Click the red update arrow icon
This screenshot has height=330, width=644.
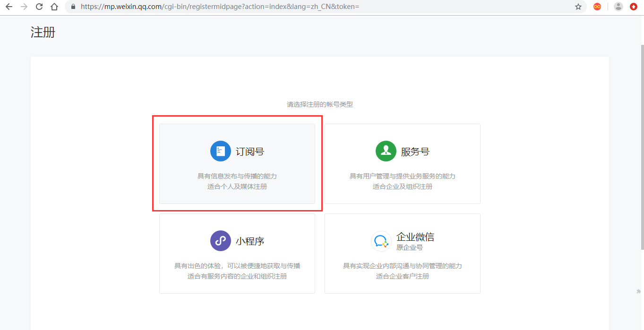point(634,7)
